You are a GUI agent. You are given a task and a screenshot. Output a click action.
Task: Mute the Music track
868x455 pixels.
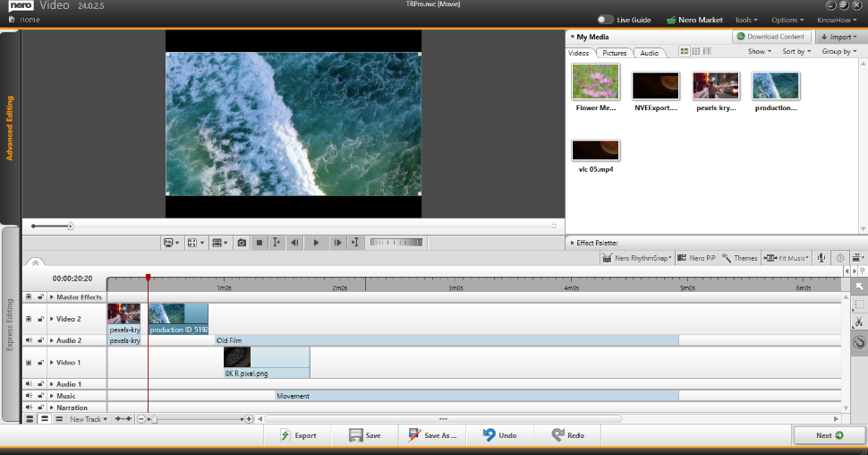(x=29, y=396)
